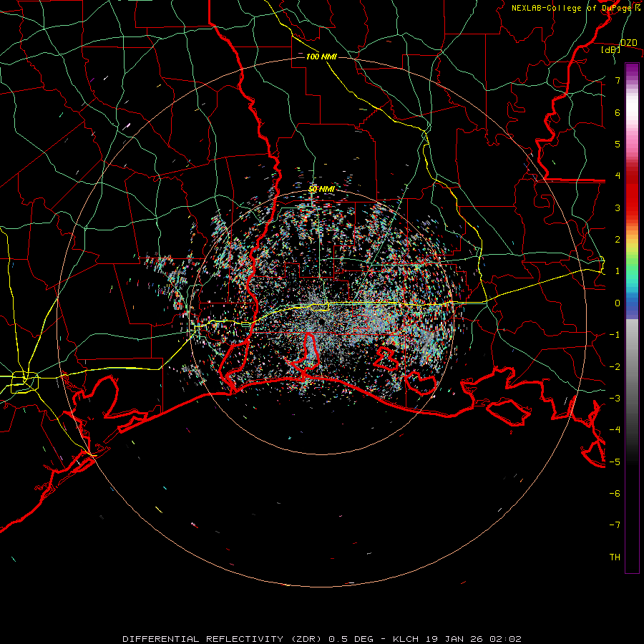Click the "4" tick on the dB scale

coord(618,176)
